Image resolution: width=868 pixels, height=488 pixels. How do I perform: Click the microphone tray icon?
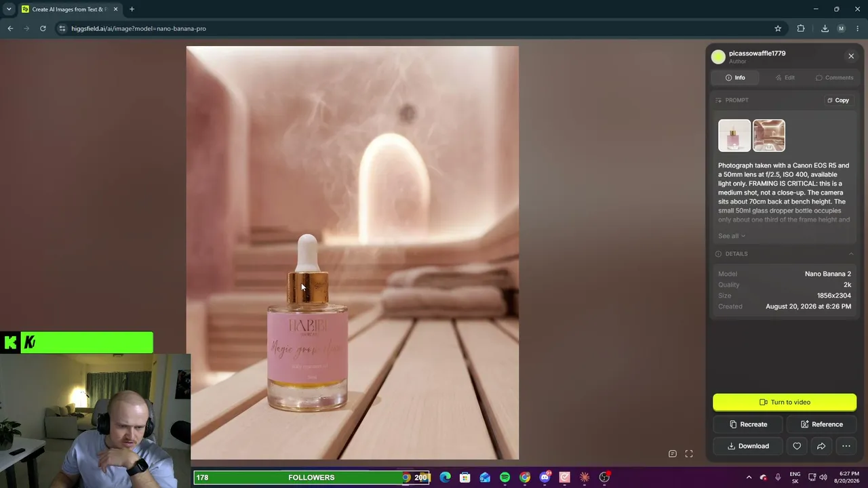(x=778, y=477)
